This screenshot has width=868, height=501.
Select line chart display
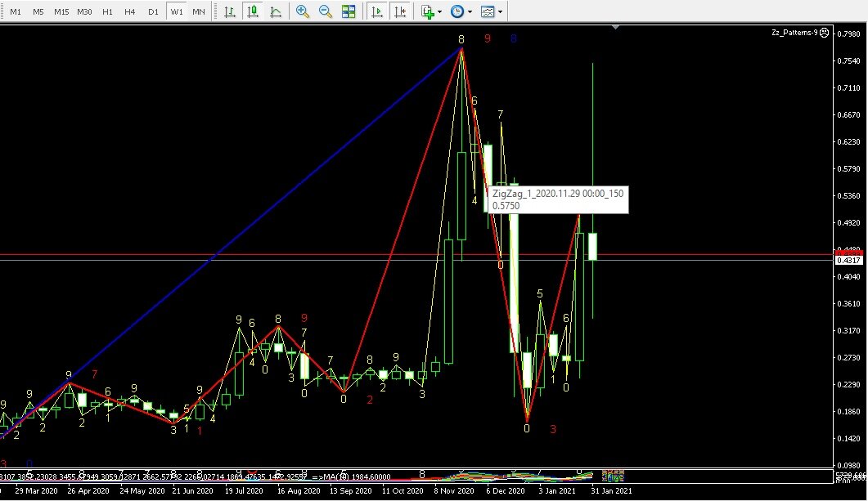point(276,11)
